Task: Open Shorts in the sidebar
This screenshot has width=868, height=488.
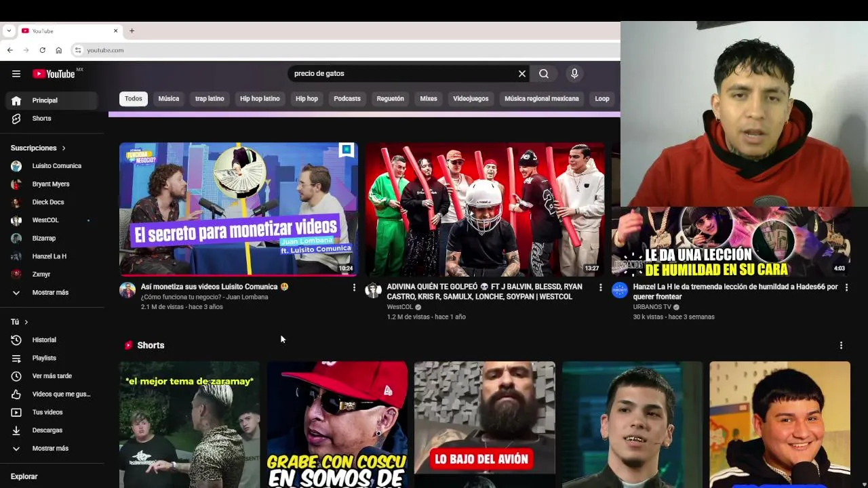Action: pyautogui.click(x=52, y=119)
